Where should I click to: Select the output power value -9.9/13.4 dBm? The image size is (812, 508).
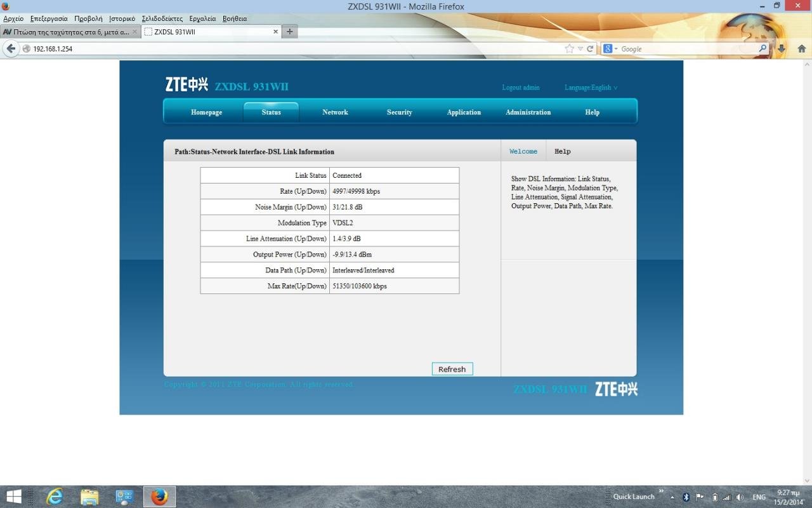pyautogui.click(x=352, y=255)
